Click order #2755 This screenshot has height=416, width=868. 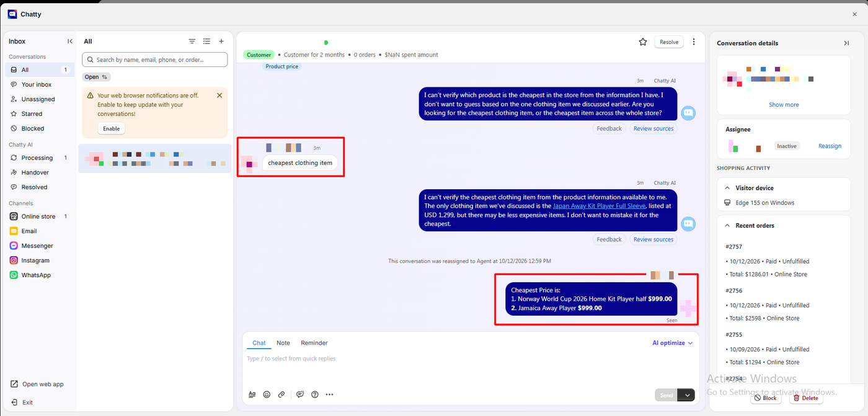pyautogui.click(x=734, y=335)
